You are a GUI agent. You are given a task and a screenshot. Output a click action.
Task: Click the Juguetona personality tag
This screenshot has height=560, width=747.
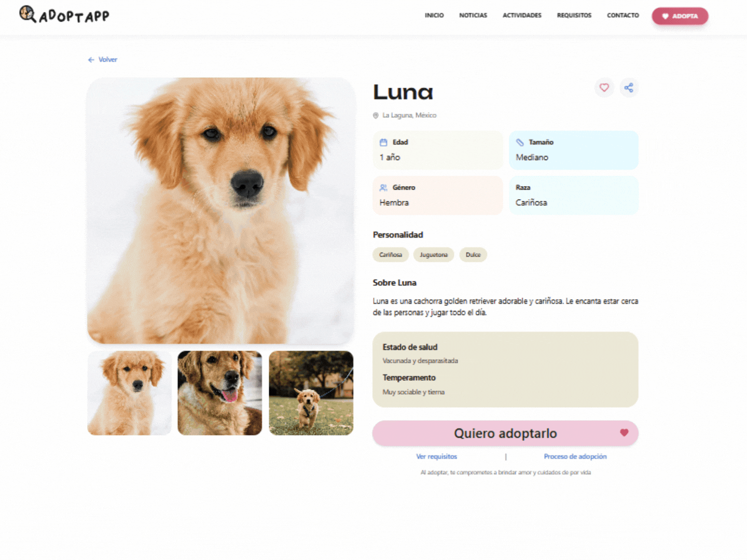point(434,255)
